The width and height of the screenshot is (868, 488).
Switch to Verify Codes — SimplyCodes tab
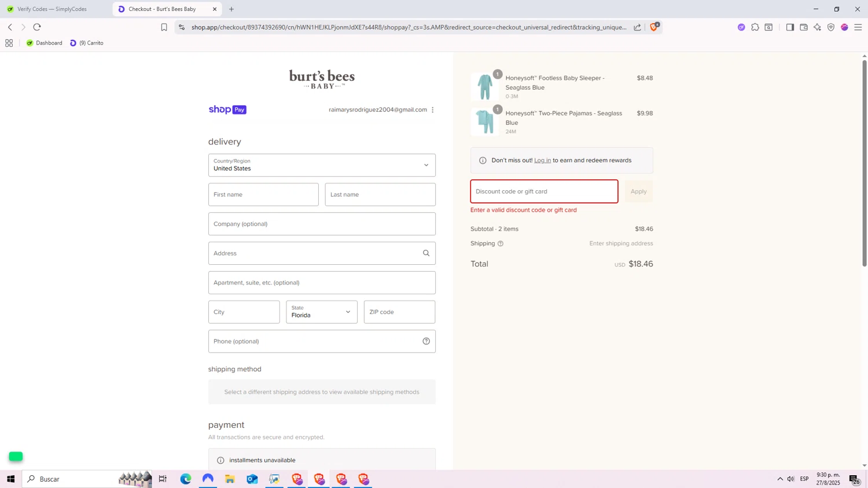[52, 9]
